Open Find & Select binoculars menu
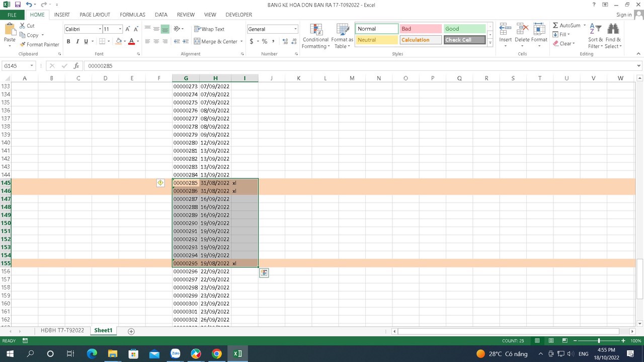The image size is (644, 362). (613, 36)
